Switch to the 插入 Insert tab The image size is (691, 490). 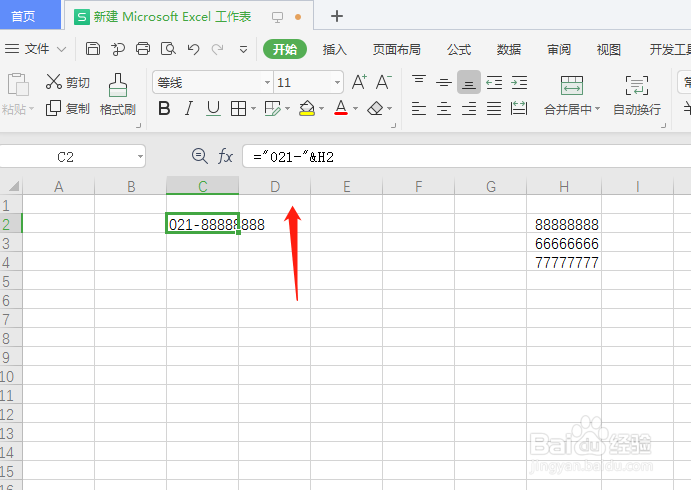(x=334, y=50)
